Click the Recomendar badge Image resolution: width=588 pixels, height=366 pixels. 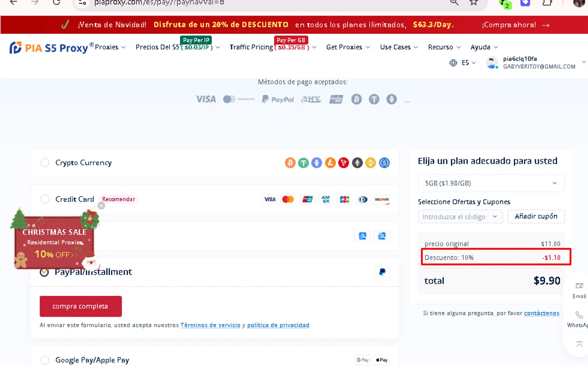tap(118, 199)
